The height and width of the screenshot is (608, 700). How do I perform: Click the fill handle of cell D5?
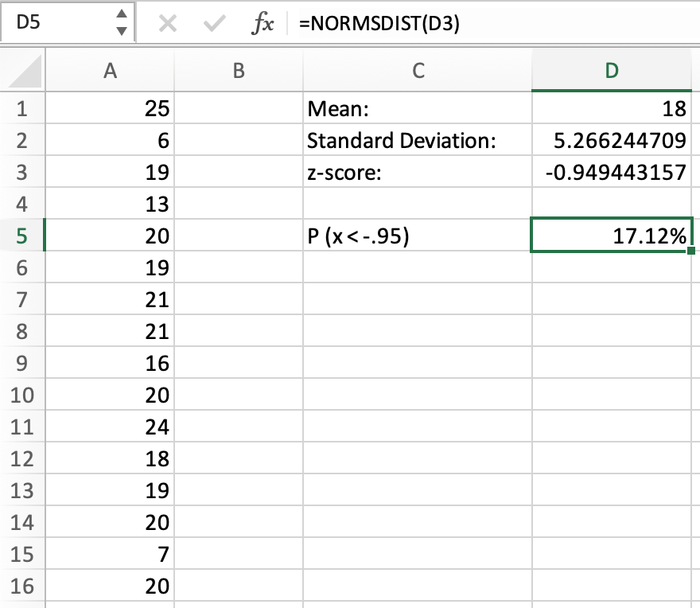[690, 251]
